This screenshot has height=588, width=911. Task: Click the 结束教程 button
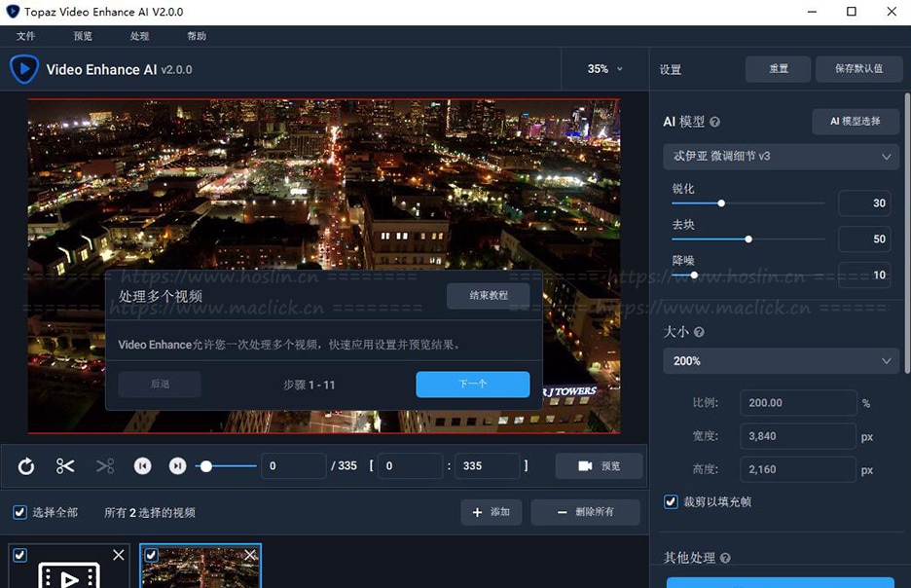[488, 296]
